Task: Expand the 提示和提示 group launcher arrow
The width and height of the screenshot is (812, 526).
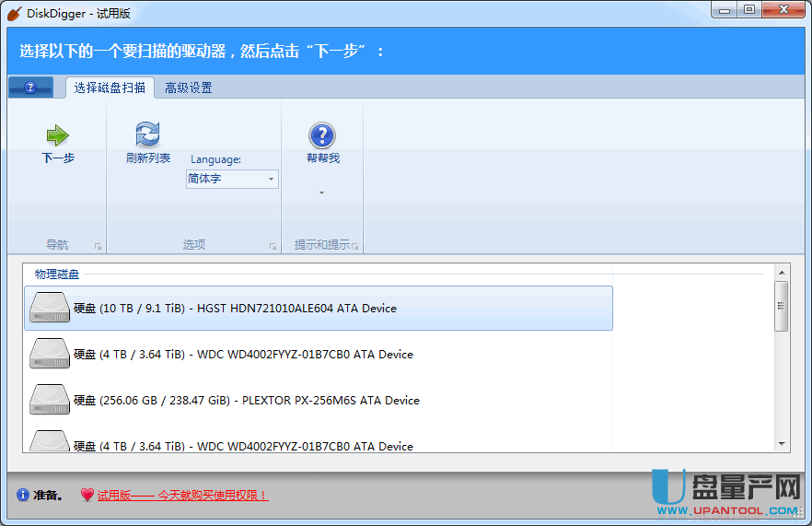Action: tap(354, 247)
